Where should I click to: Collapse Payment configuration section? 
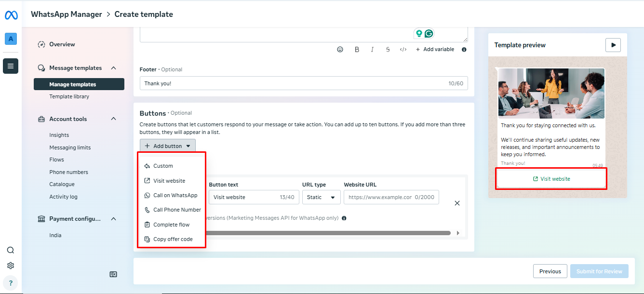pos(113,219)
